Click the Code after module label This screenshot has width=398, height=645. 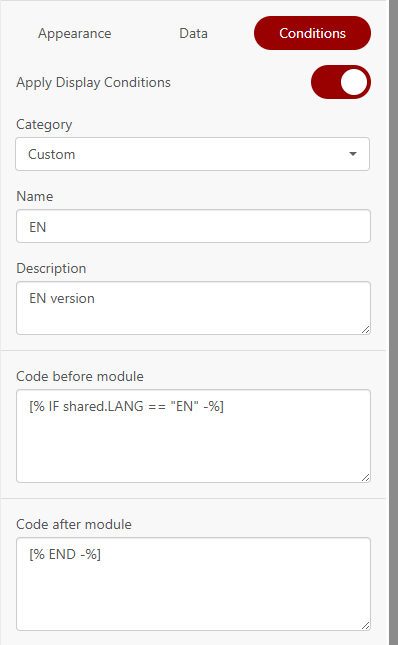pyautogui.click(x=74, y=524)
